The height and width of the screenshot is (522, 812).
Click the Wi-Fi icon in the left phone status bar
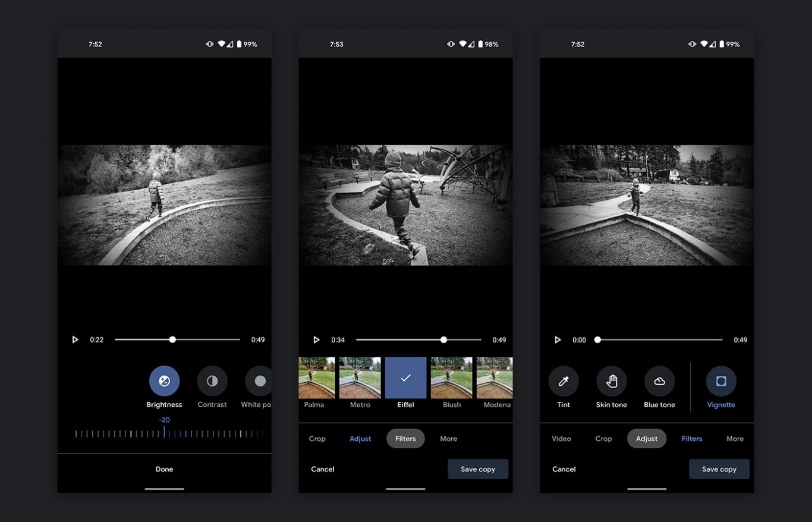[221, 44]
